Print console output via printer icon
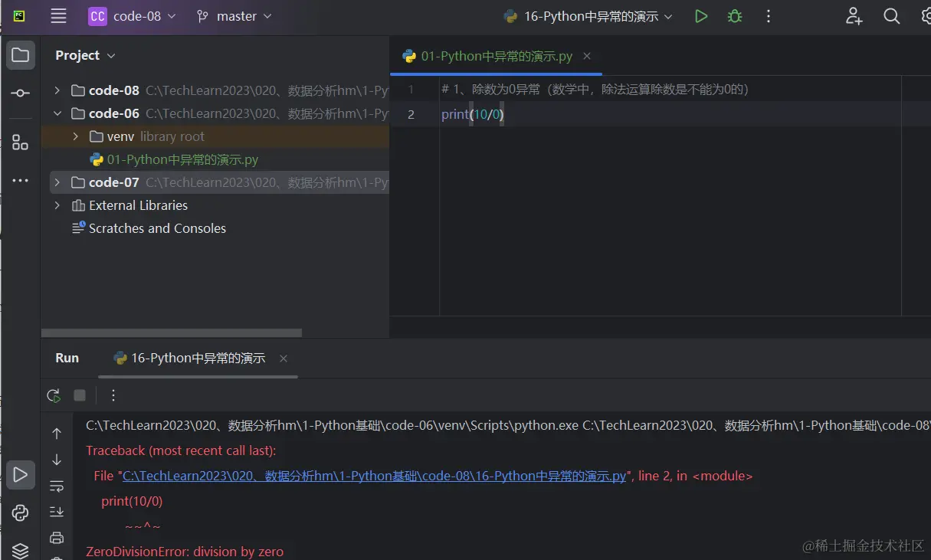This screenshot has width=931, height=560. point(57,537)
